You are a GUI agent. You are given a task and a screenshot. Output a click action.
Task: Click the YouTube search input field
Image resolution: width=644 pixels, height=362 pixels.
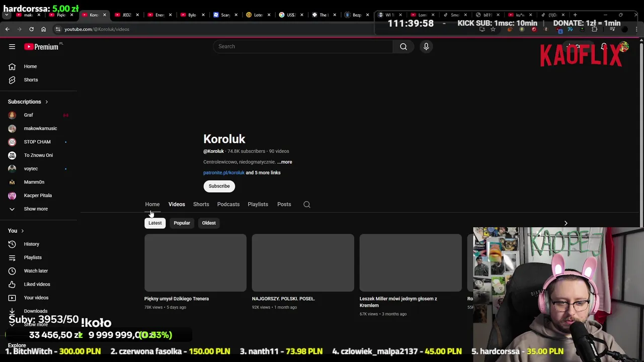click(x=303, y=46)
